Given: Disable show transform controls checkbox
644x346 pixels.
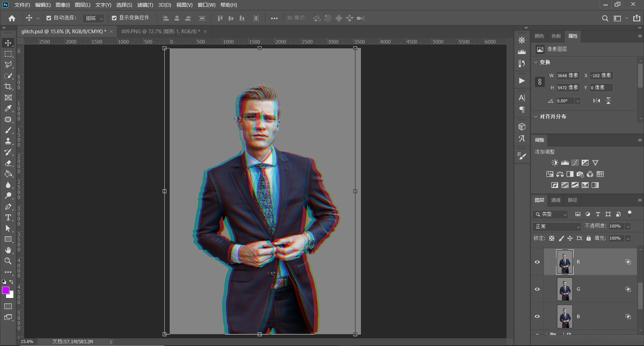Looking at the screenshot, I should [x=114, y=18].
